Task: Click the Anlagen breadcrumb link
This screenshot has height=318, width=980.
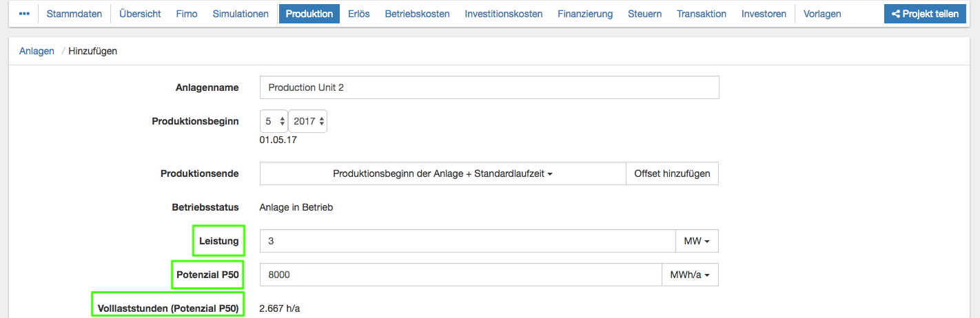Action: click(37, 51)
